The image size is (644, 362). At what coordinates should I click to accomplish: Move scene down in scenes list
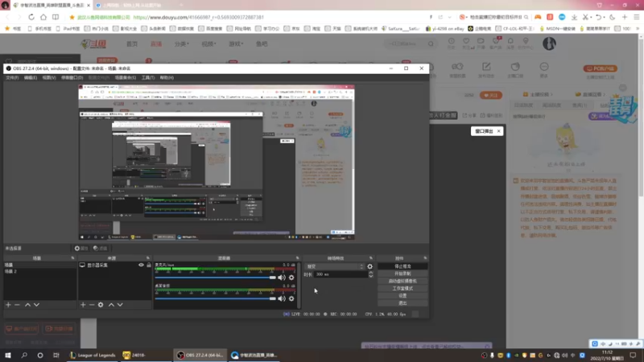[36, 305]
